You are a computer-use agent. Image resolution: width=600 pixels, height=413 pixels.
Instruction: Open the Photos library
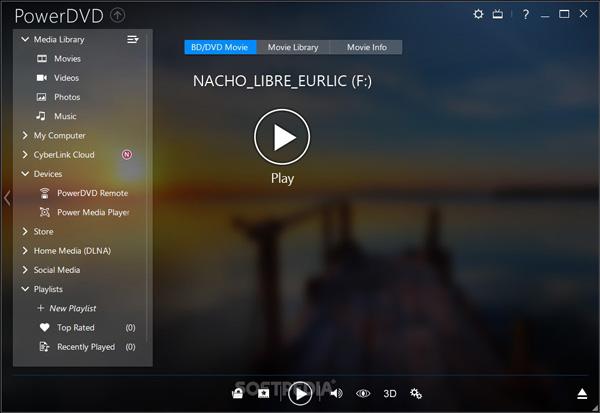pos(59,97)
